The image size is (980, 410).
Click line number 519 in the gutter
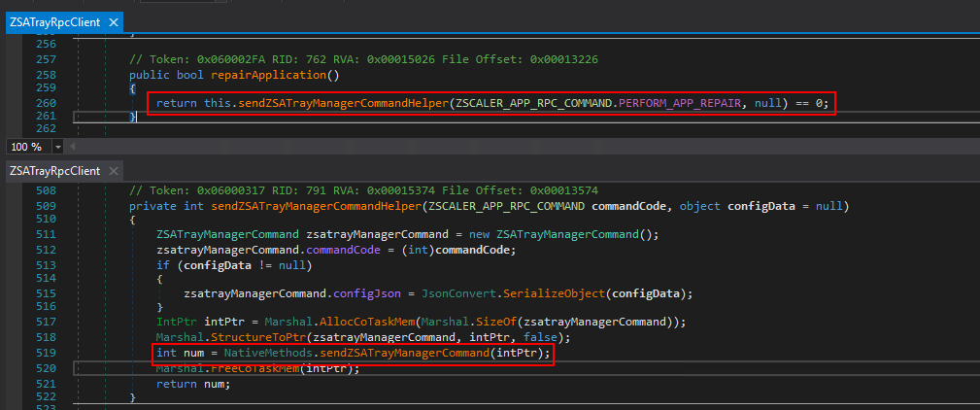pos(47,354)
